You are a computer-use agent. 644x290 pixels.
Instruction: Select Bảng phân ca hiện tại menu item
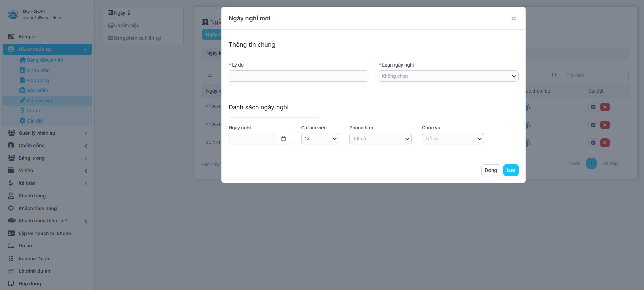pos(137,38)
